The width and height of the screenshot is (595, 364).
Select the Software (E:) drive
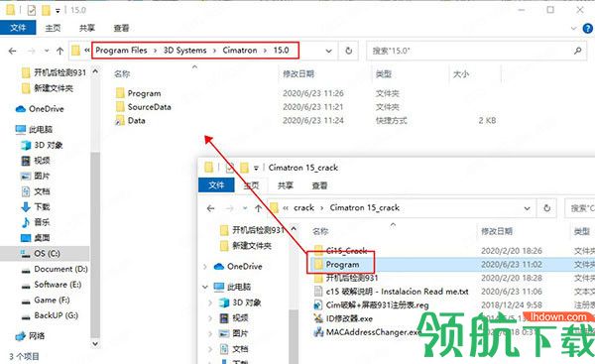click(x=51, y=285)
